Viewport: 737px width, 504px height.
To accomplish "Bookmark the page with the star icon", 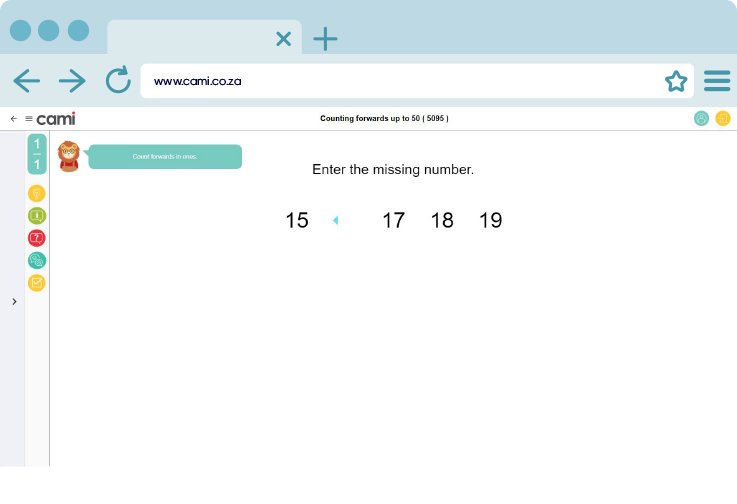I will (x=676, y=81).
